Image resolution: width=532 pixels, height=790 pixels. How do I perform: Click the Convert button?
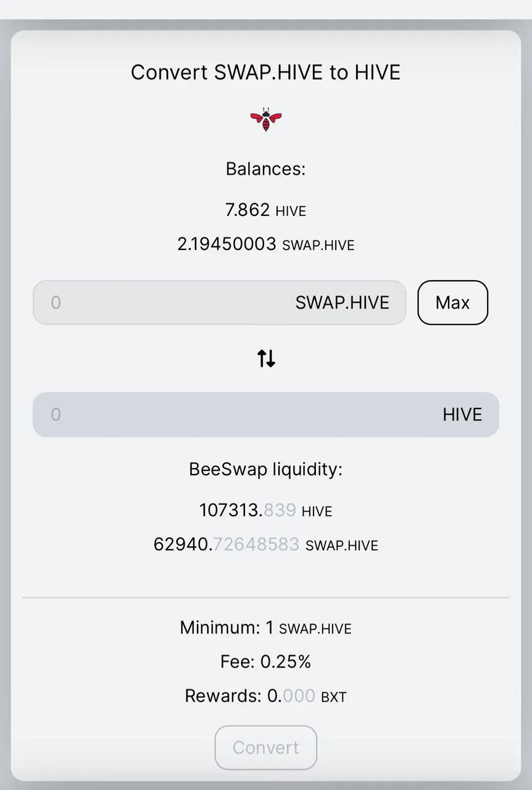pos(266,747)
